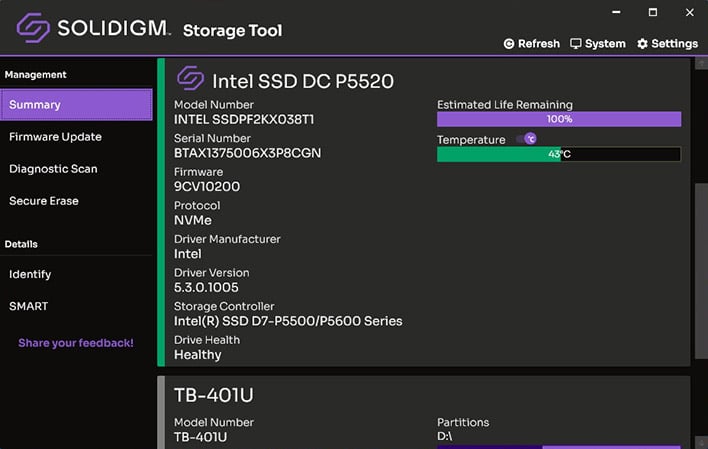708x449 pixels.
Task: Click the Details section header
Action: 21,244
